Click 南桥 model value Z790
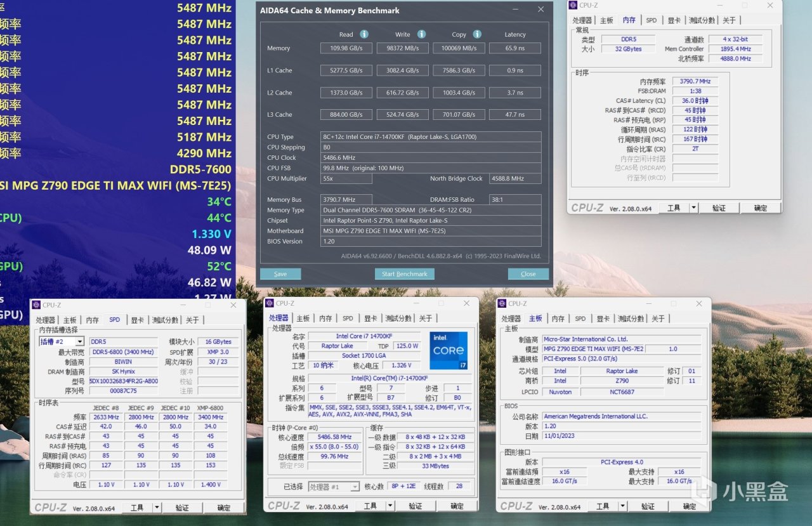The height and width of the screenshot is (526, 812). 622,381
